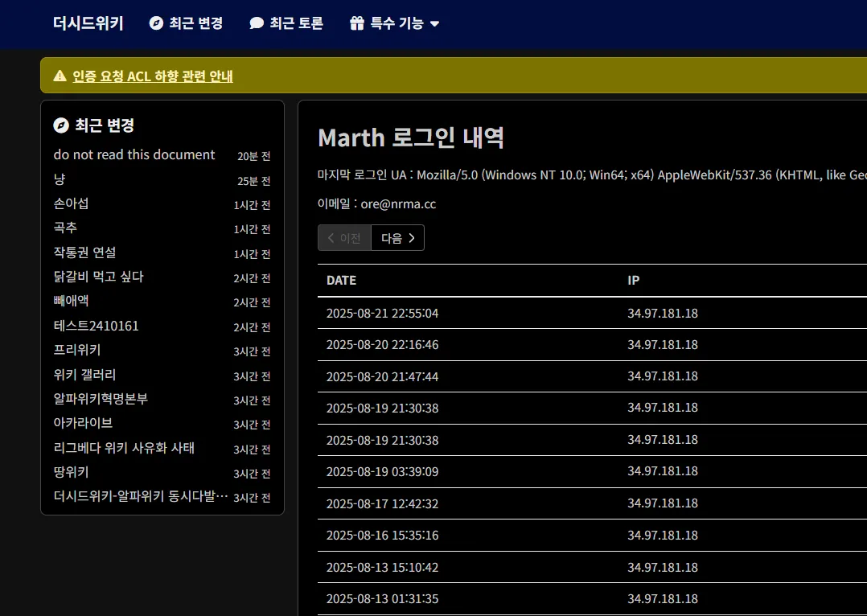Open 최근 토론 in the top navigation
The height and width of the screenshot is (616, 867).
[x=296, y=23]
